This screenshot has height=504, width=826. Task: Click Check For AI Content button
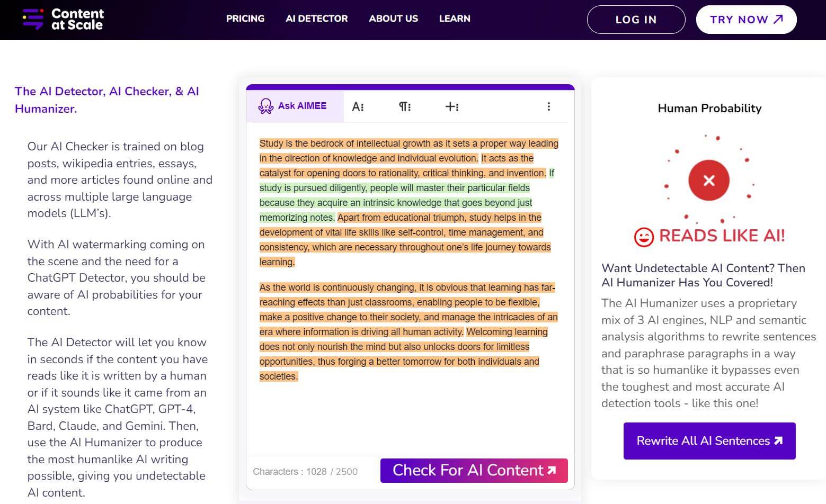tap(474, 471)
